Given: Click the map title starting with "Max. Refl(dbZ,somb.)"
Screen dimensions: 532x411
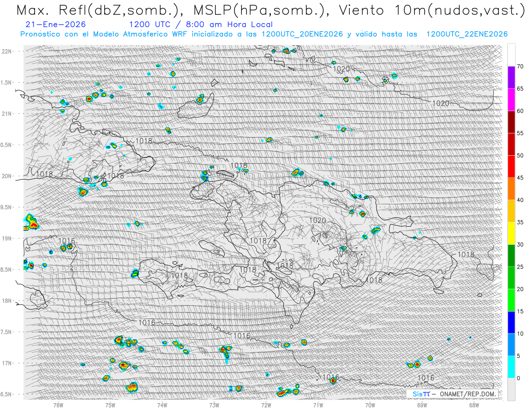Looking at the screenshot, I should (x=270, y=10).
